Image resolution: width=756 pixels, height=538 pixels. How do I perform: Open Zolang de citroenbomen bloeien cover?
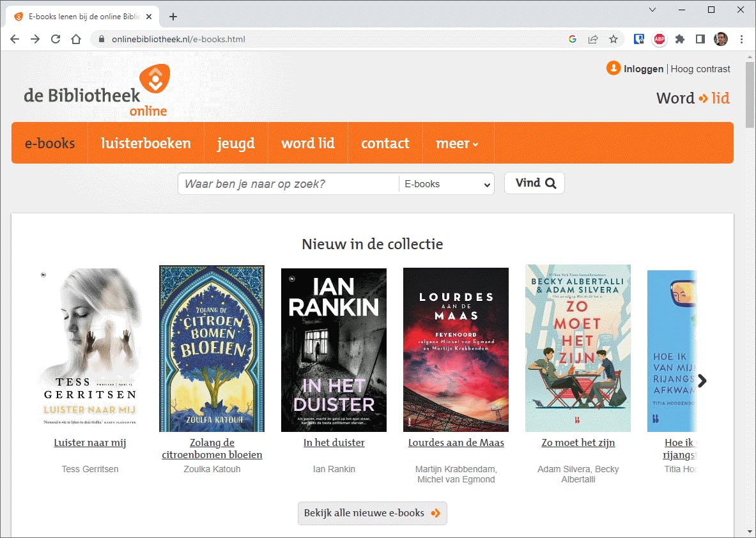(212, 348)
